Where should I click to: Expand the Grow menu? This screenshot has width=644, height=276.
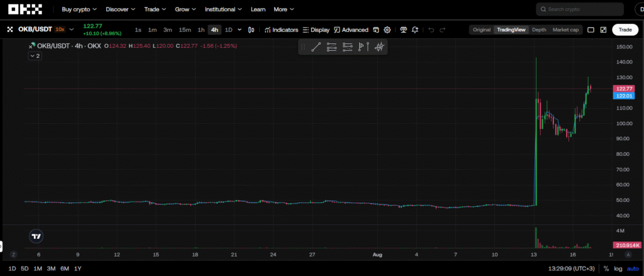[x=186, y=9]
